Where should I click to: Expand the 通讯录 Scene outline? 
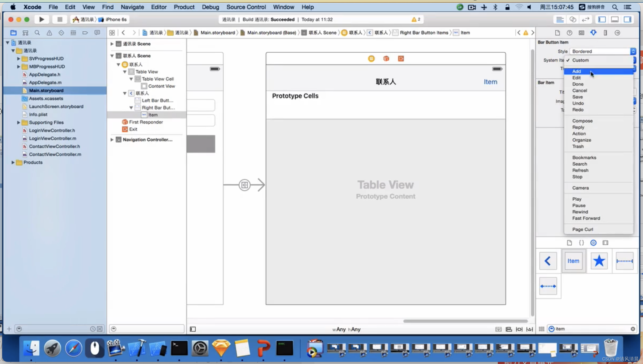tap(112, 44)
